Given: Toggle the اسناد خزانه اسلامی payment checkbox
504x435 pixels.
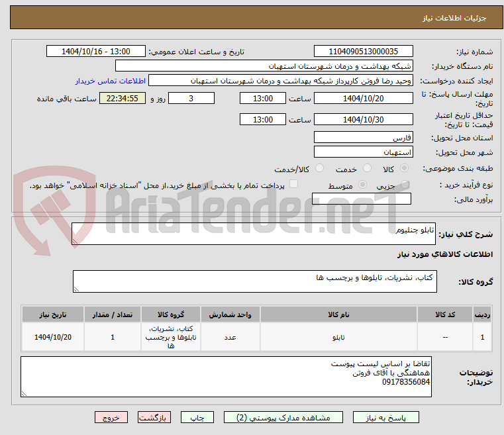Looking at the screenshot, I should click(x=293, y=184).
